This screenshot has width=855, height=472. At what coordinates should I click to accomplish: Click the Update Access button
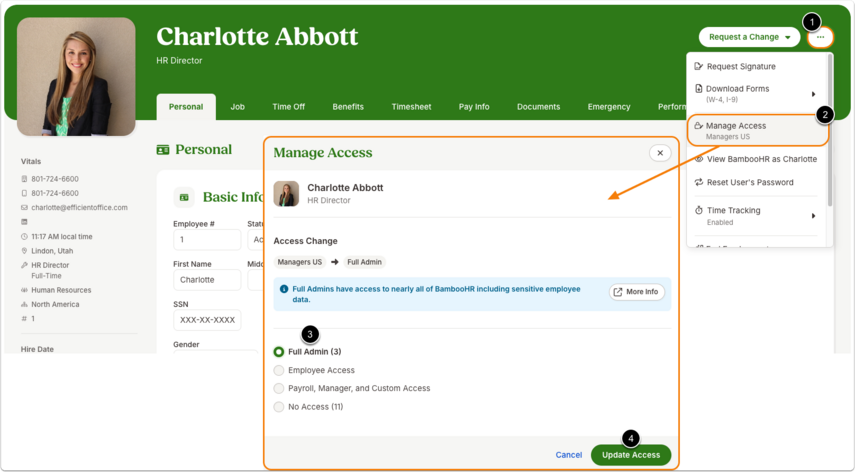[x=631, y=455]
